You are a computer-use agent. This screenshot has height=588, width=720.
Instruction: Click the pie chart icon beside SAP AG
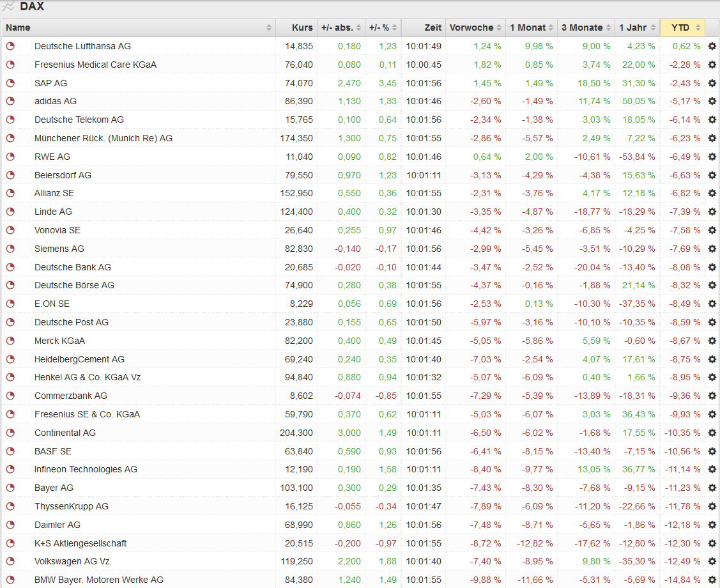tap(10, 83)
